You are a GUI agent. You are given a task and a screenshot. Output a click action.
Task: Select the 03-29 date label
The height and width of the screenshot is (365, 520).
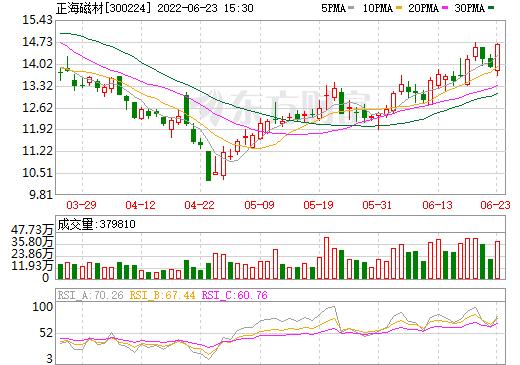point(81,205)
